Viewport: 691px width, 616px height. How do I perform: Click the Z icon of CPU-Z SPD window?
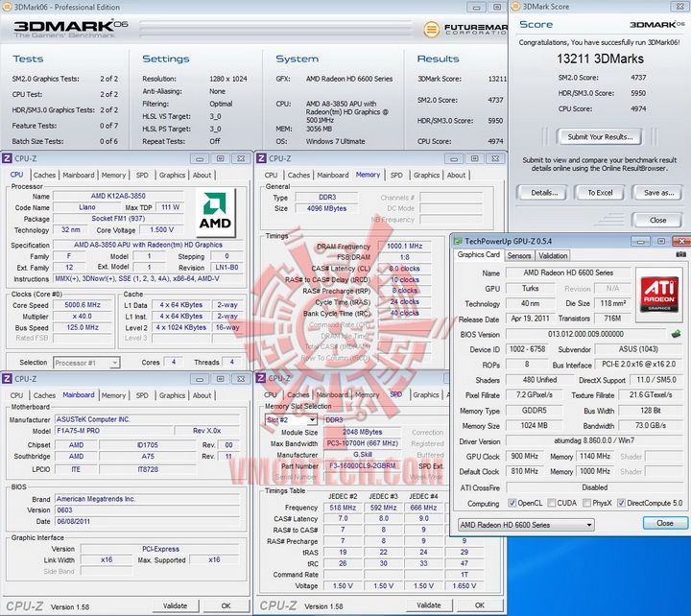tap(261, 378)
